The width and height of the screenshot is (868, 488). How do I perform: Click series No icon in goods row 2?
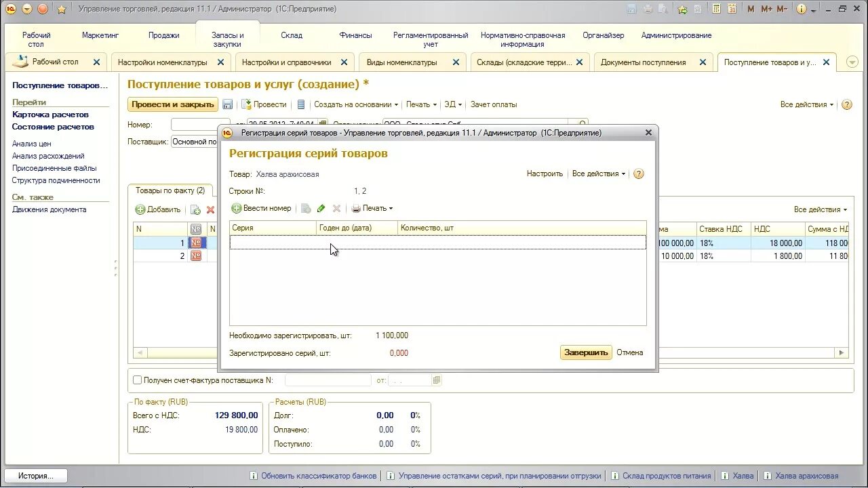(x=196, y=256)
